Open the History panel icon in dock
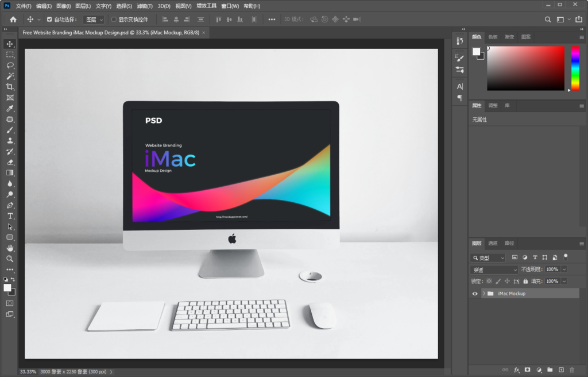This screenshot has height=377, width=588. [460, 41]
